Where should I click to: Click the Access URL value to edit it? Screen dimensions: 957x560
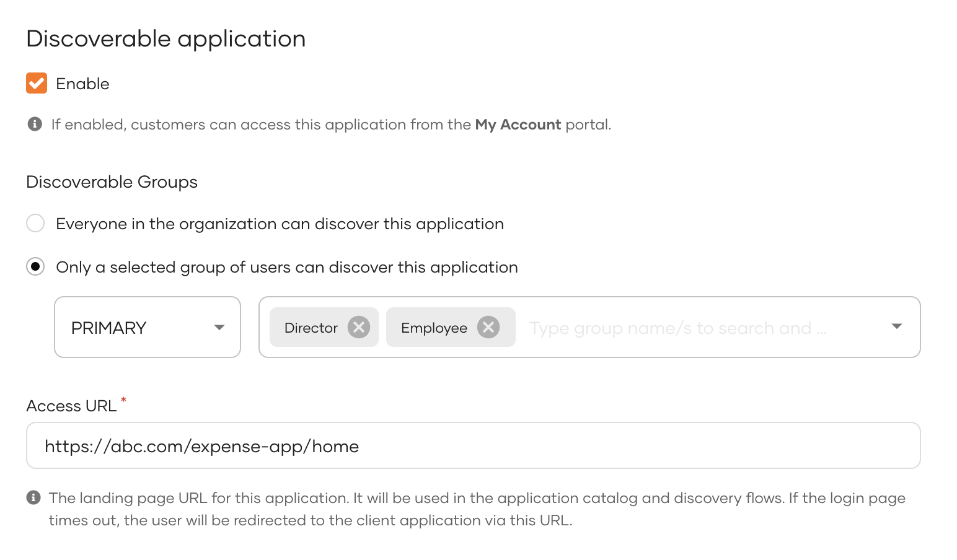click(x=201, y=445)
